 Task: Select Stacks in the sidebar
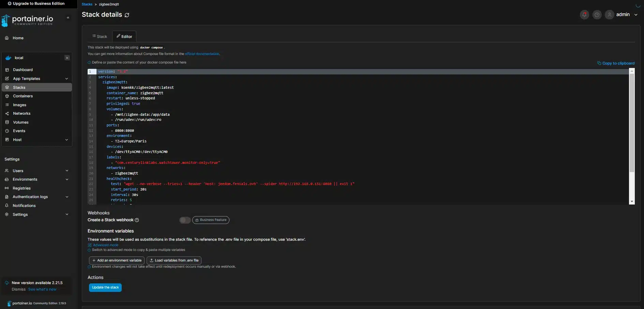[x=37, y=87]
